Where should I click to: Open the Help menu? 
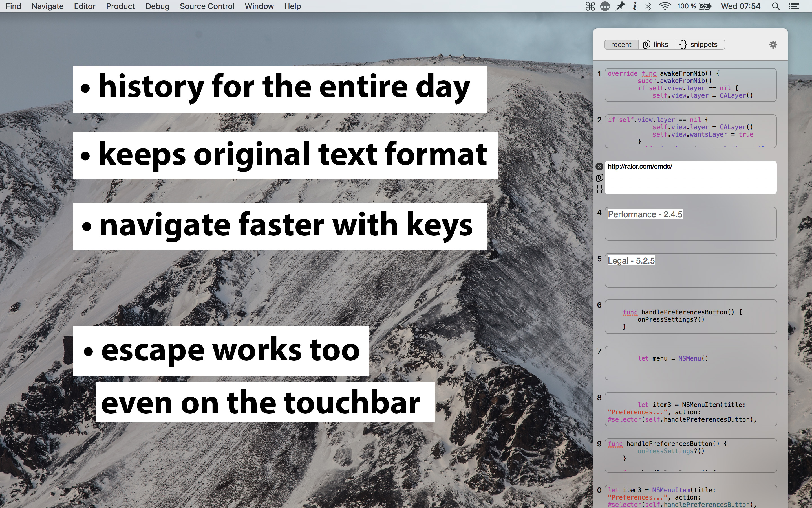click(x=293, y=6)
